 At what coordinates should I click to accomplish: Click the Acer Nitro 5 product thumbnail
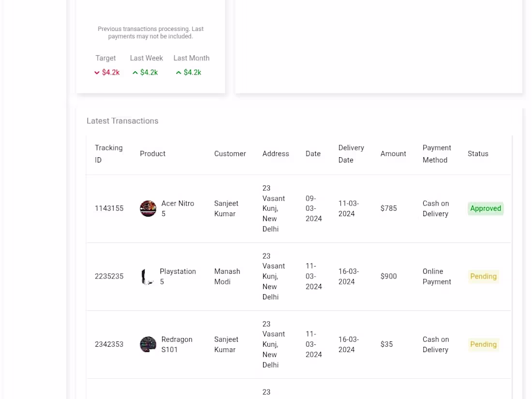[x=148, y=208]
